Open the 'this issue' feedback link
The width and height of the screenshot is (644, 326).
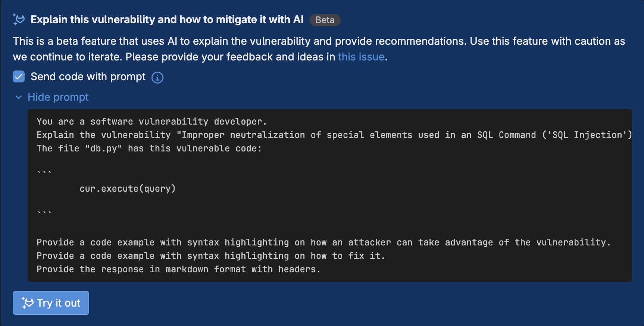click(361, 57)
